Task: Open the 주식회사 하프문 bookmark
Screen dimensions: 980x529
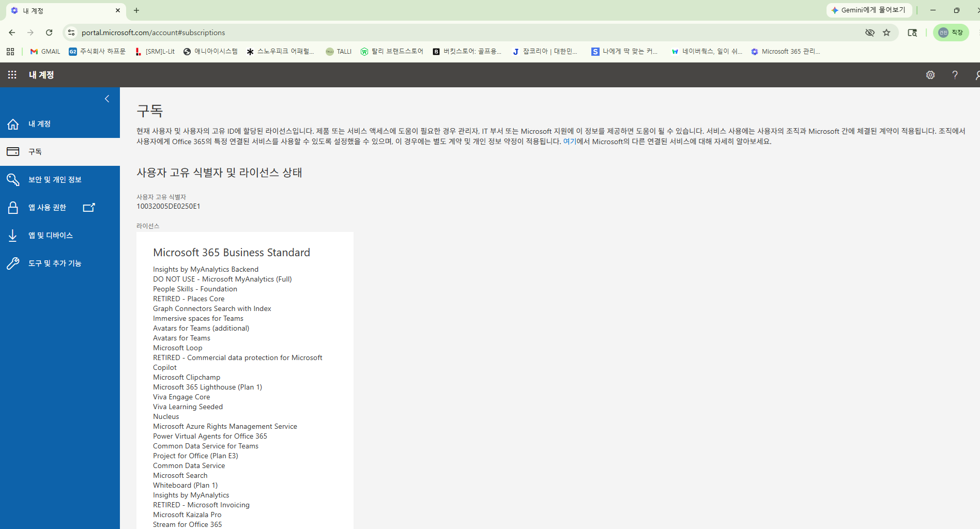Action: pyautogui.click(x=97, y=52)
